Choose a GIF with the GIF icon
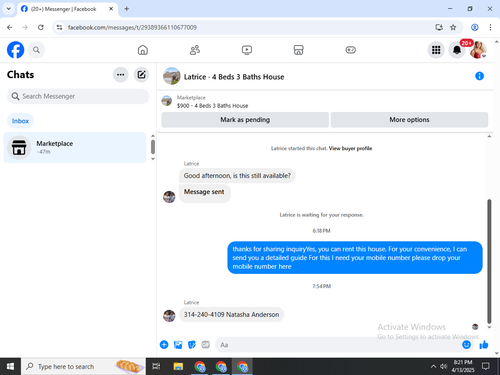 [206, 345]
